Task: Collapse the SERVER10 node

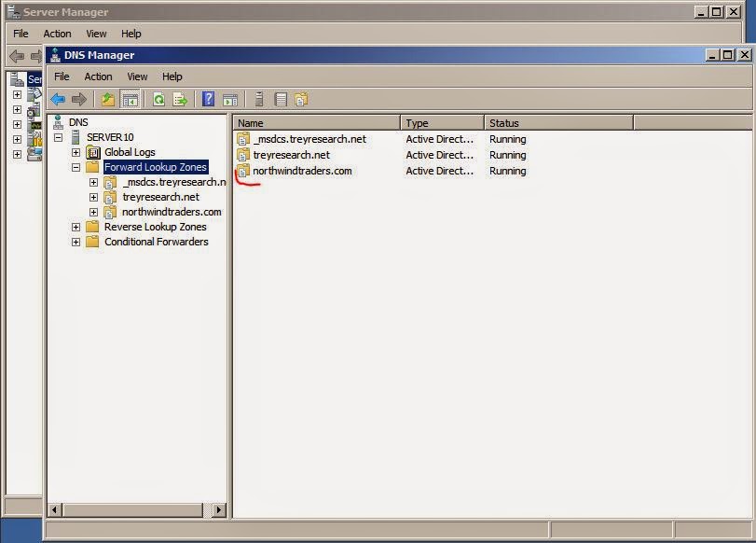Action: pos(59,137)
